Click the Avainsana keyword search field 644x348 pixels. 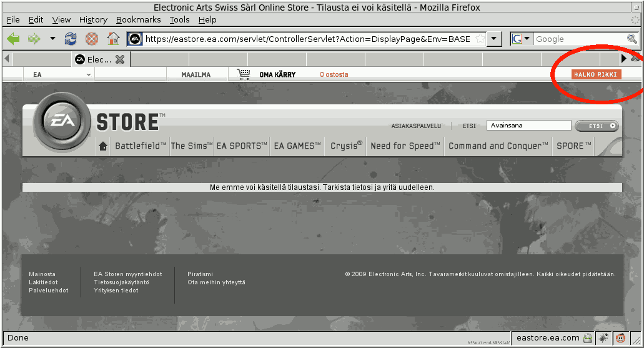(x=528, y=126)
